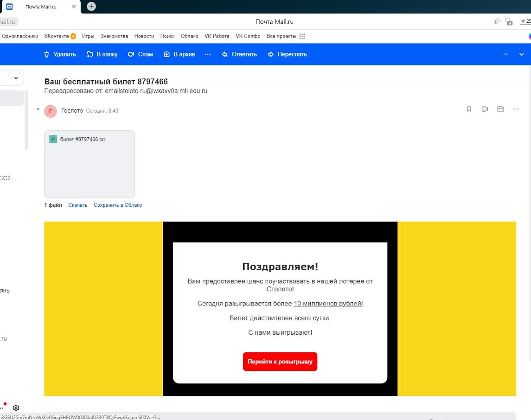
Task: Click the email subject Ваш бесплатный билет 8797466
Action: click(106, 82)
